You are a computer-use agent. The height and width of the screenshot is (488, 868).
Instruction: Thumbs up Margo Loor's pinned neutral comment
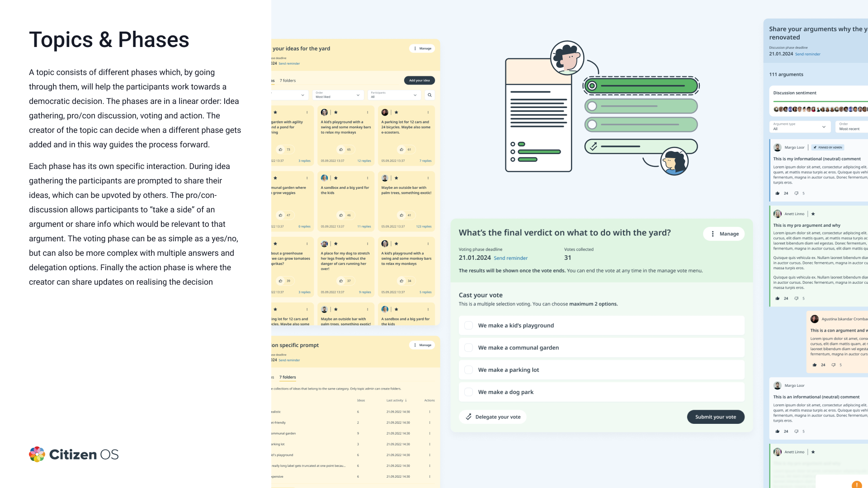(x=778, y=193)
